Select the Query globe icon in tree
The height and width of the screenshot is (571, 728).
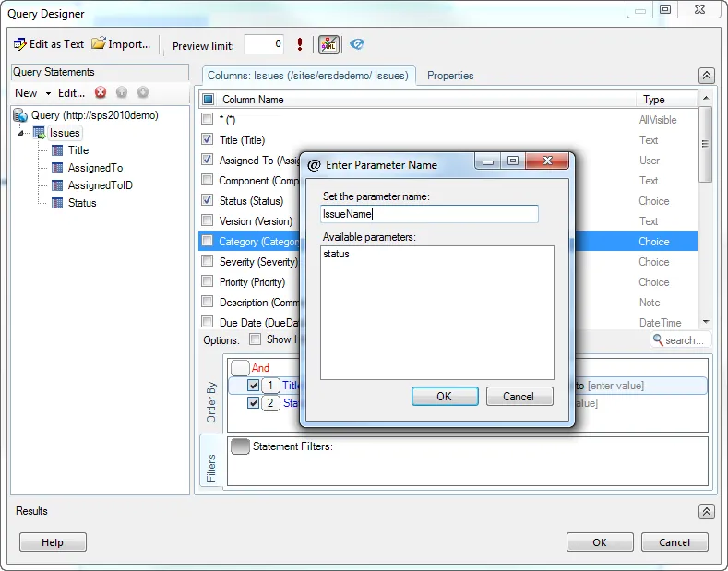coord(20,115)
